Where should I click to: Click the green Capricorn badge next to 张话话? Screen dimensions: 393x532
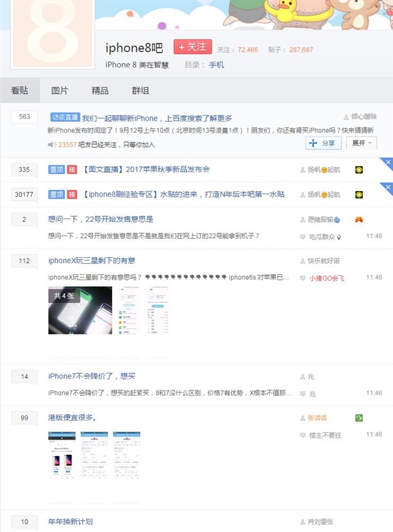[x=359, y=418]
